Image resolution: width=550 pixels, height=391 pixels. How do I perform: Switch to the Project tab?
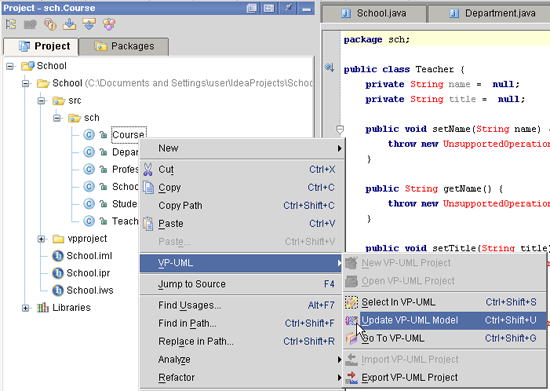(x=41, y=46)
